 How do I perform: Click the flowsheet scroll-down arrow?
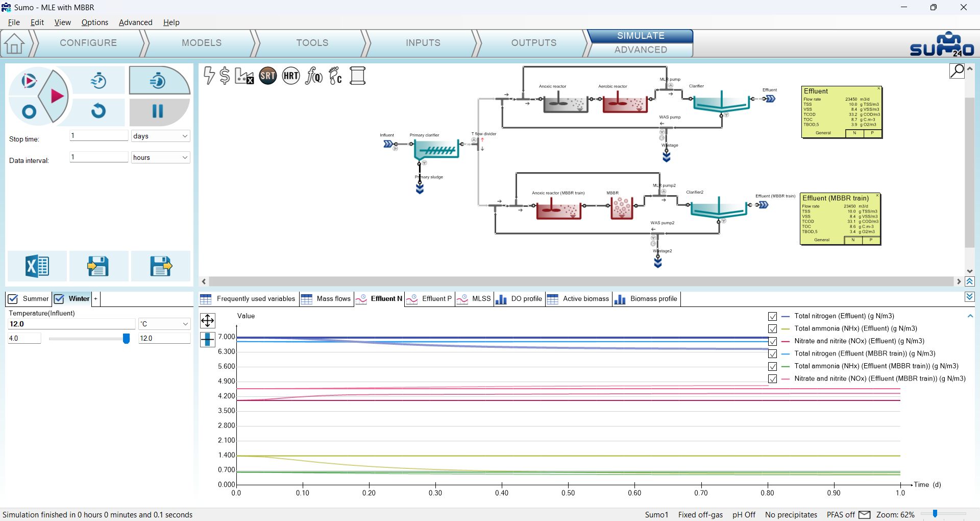coord(970,271)
